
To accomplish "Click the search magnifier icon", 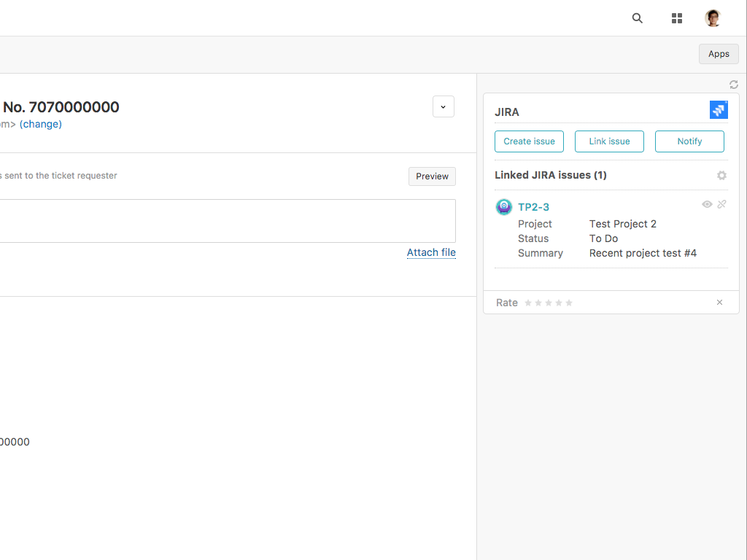I will pyautogui.click(x=638, y=18).
